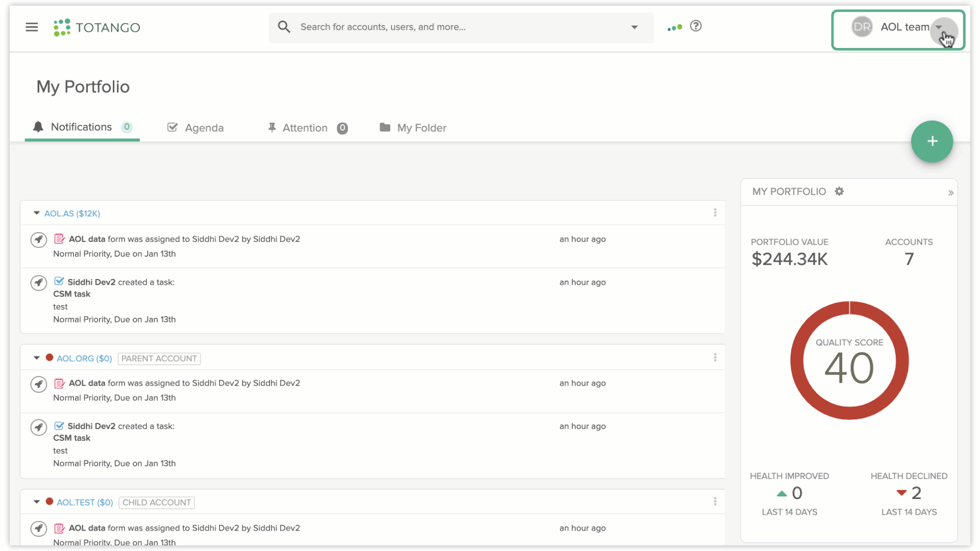Open My Portfolio gear settings
The width and height of the screenshot is (980, 551).
839,191
